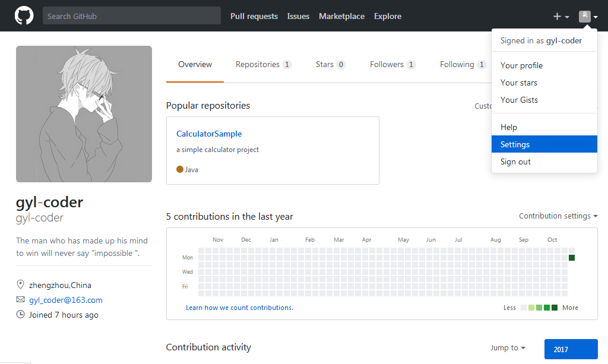Click the location pin icon

click(x=21, y=285)
